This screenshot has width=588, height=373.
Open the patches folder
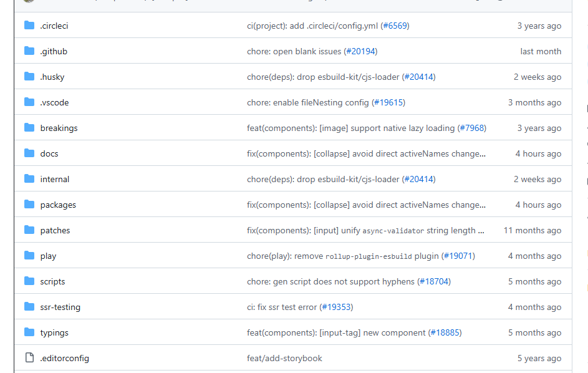point(55,230)
